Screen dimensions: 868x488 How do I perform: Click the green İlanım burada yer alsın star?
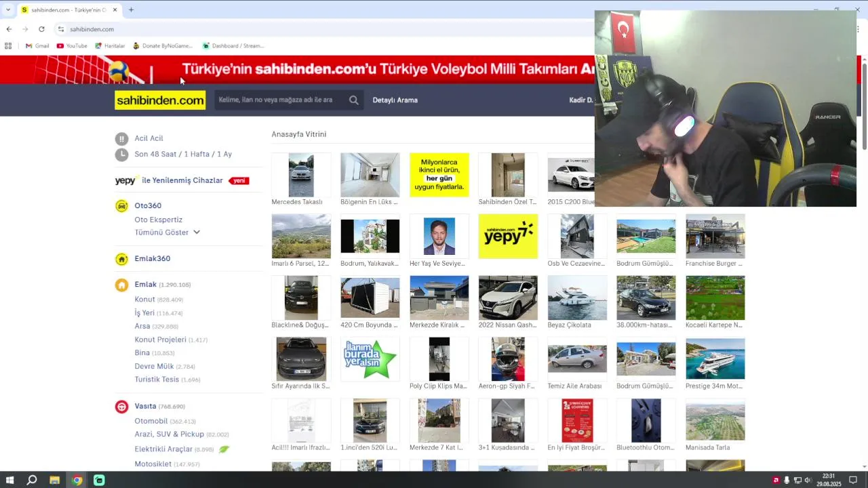[x=370, y=359]
